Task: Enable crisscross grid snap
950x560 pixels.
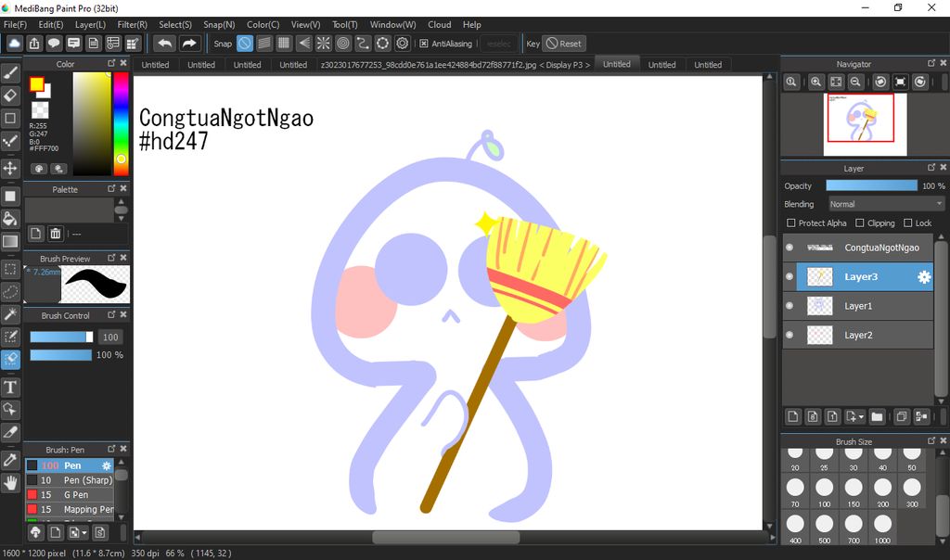Action: pyautogui.click(x=284, y=44)
